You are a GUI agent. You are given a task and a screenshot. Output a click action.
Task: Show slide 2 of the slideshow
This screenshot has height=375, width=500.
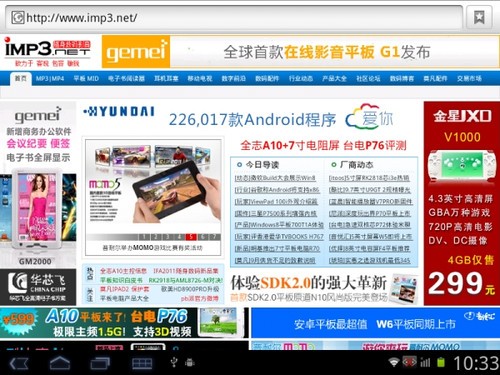(156, 237)
